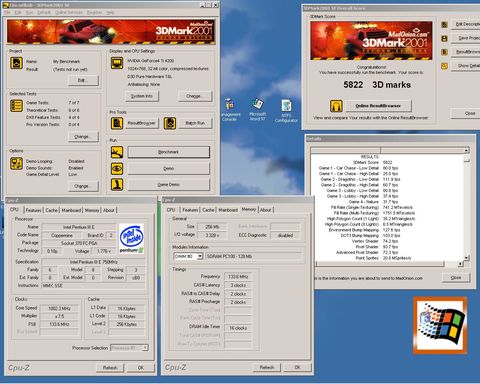This screenshot has height=384, width=480.
Task: Click OK in the left Cpu-Z window
Action: coord(141,368)
